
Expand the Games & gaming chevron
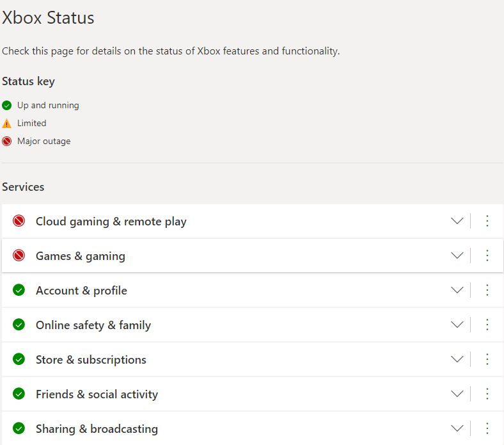(457, 255)
